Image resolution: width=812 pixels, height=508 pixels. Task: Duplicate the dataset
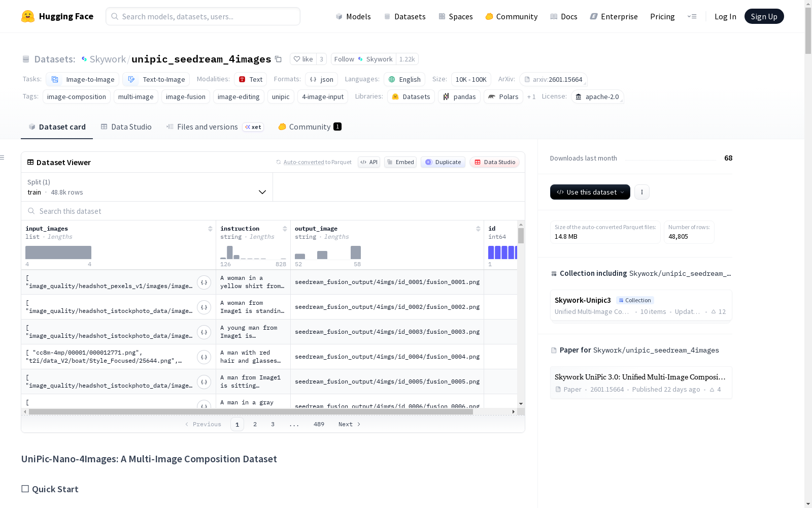tap(443, 162)
